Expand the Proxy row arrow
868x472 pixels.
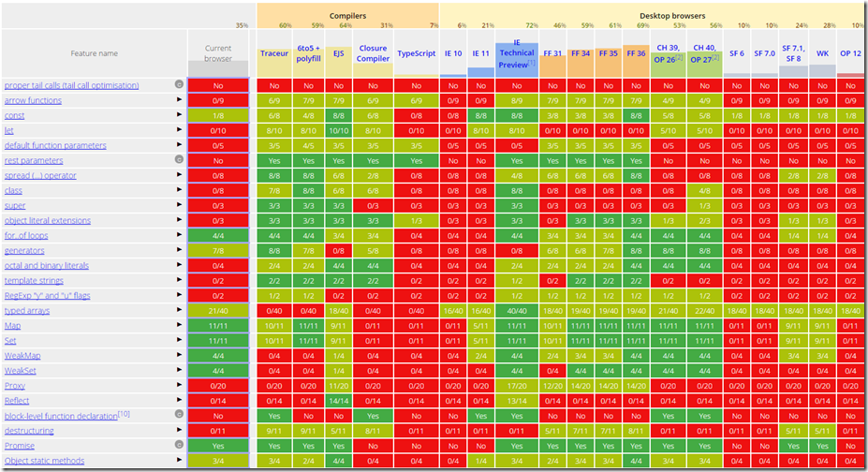click(x=179, y=385)
